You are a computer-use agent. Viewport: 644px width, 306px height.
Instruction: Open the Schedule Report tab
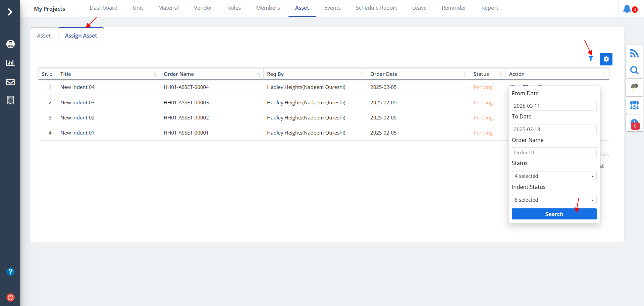click(x=376, y=8)
